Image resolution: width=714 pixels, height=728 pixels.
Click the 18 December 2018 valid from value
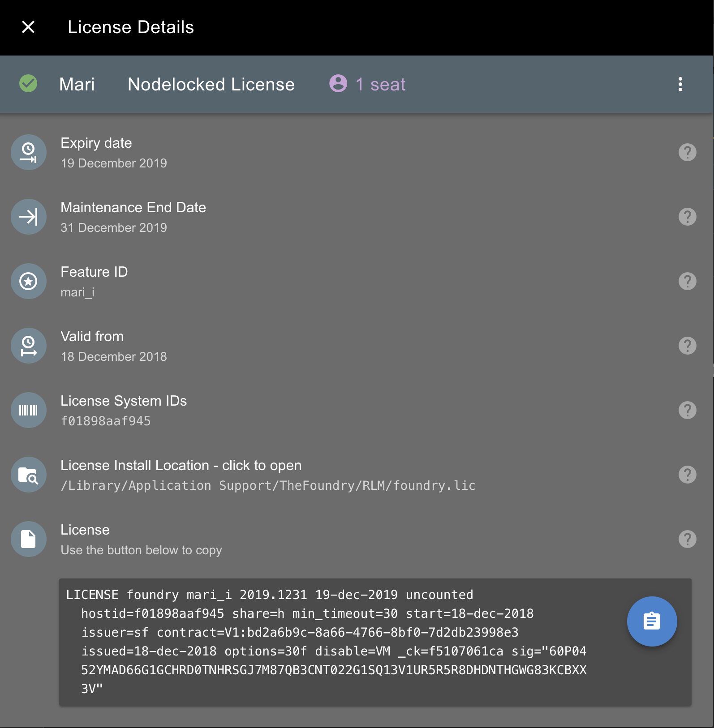pyautogui.click(x=114, y=356)
